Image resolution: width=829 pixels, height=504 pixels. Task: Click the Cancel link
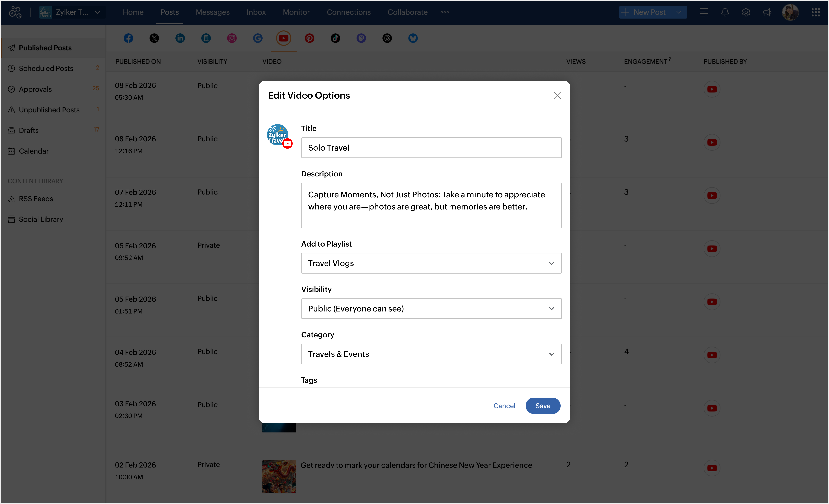(x=504, y=406)
